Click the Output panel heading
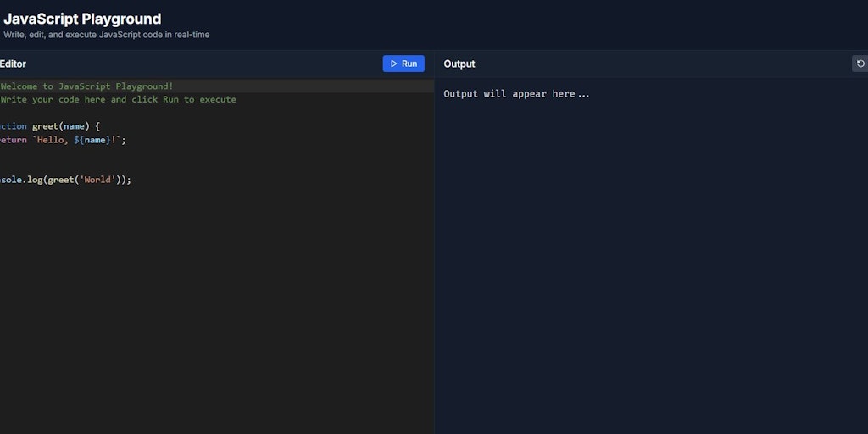 pos(459,64)
